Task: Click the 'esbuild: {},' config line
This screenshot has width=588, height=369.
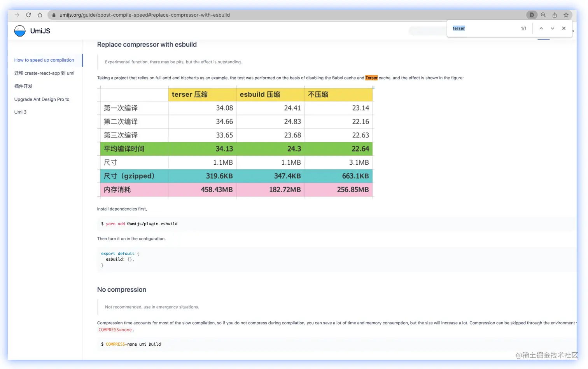Action: (120, 259)
